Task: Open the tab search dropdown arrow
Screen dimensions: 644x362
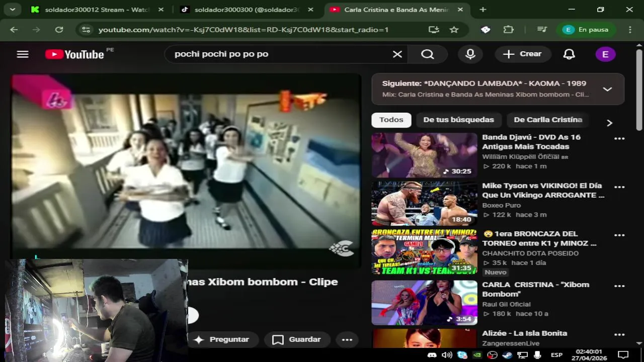Action: click(12, 9)
